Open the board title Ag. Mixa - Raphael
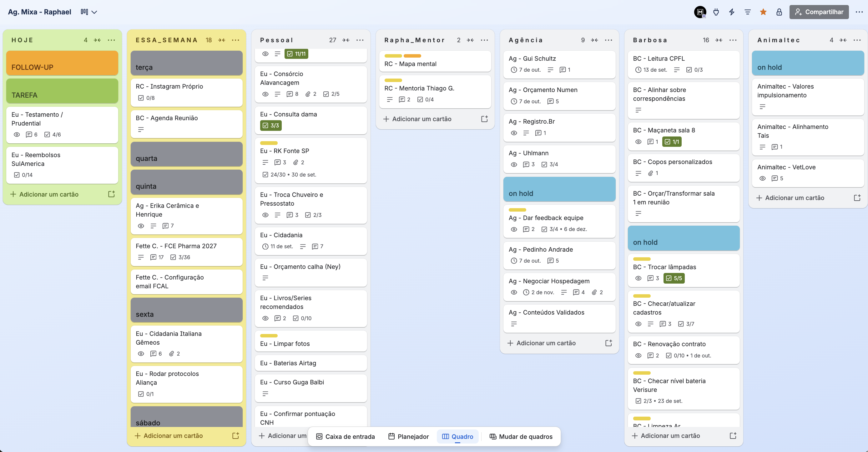 tap(40, 12)
